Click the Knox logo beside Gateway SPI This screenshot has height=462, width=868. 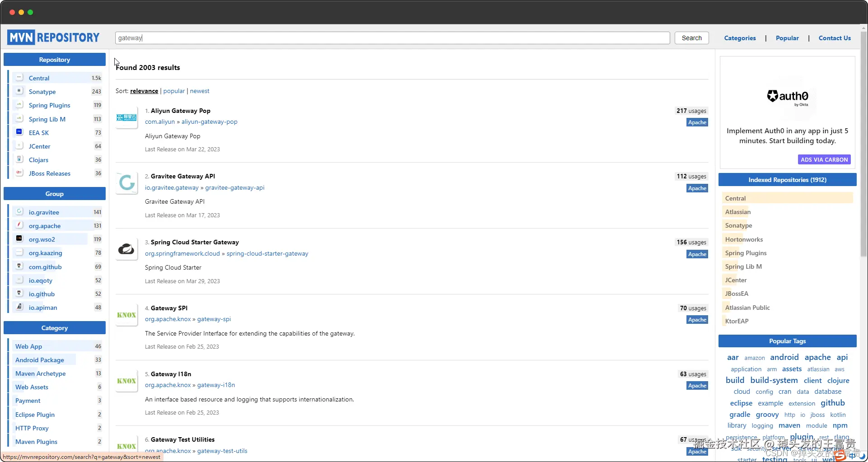coord(126,315)
